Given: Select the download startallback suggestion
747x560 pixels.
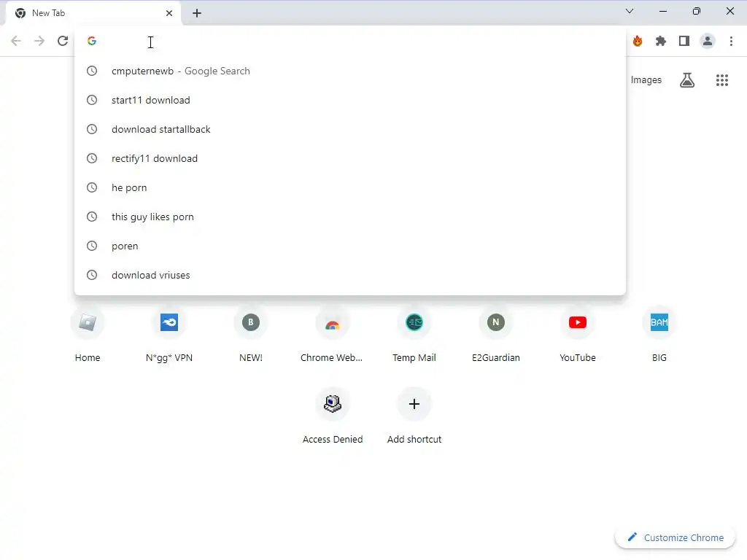Looking at the screenshot, I should point(350,129).
